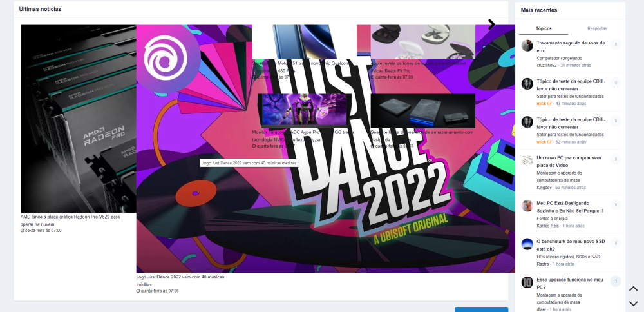Click Karllos Reis's avatar beside PC desligando topic
The height and width of the screenshot is (312, 644).
pos(527,206)
